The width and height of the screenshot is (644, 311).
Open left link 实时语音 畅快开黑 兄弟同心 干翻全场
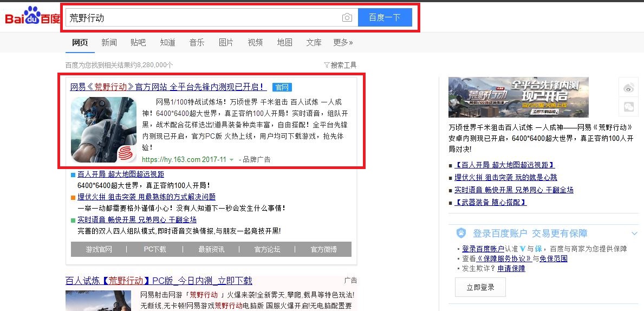137,220
